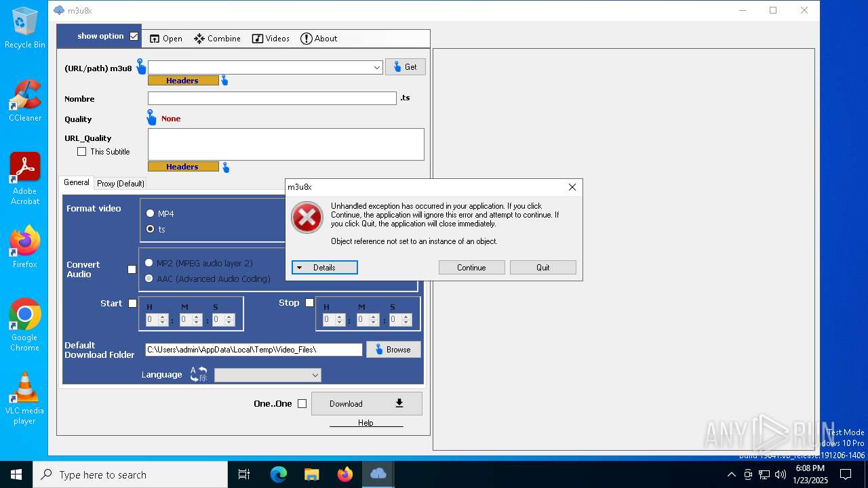Click lower Headers button under URL_Quality
The width and height of the screenshot is (868, 488).
(x=183, y=167)
